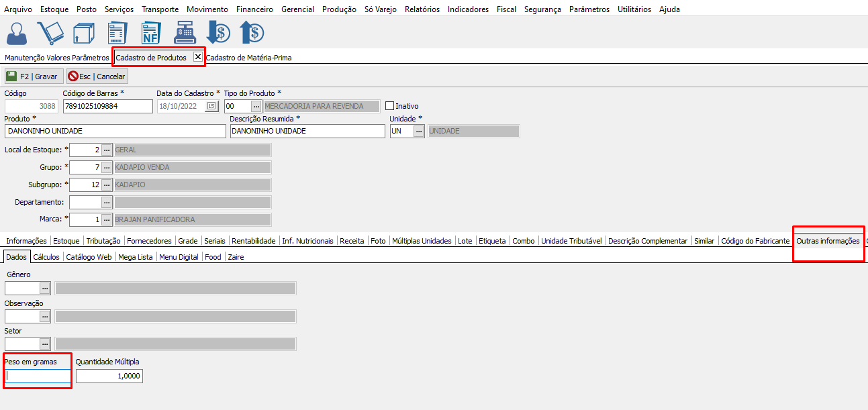This screenshot has height=410, width=868.
Task: Open the NF invoice toolbar icon
Action: click(151, 33)
